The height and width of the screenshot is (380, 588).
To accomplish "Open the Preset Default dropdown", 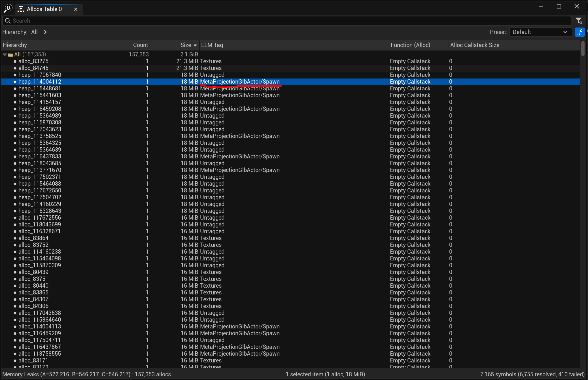I will [540, 32].
